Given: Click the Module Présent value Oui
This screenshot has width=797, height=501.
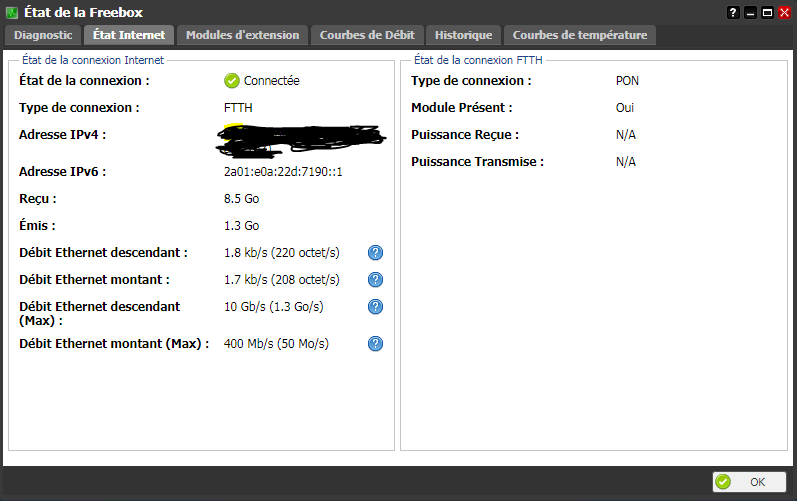Looking at the screenshot, I should [625, 108].
